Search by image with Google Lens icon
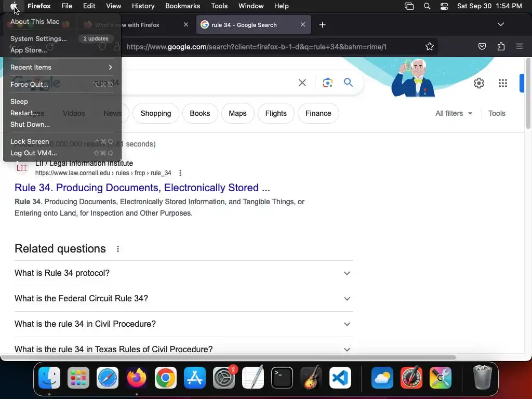Viewport: 532px width, 399px height. [x=327, y=83]
